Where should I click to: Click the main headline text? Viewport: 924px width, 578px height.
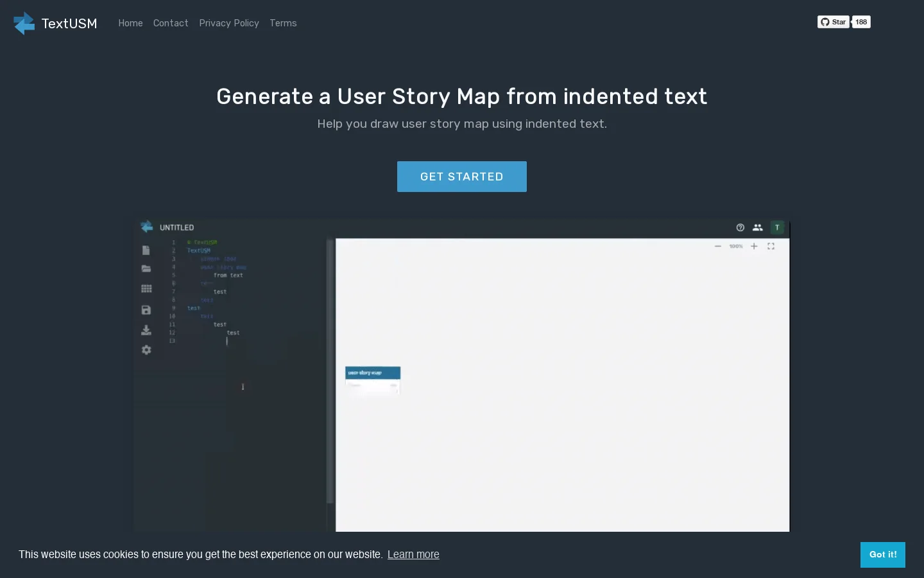[x=462, y=96]
